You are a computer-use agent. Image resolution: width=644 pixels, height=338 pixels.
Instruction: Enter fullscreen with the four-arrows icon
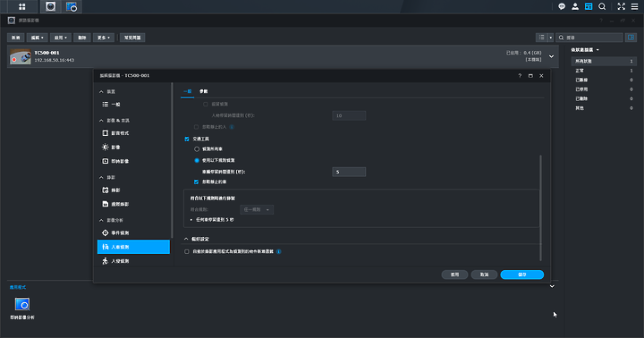coord(621,6)
